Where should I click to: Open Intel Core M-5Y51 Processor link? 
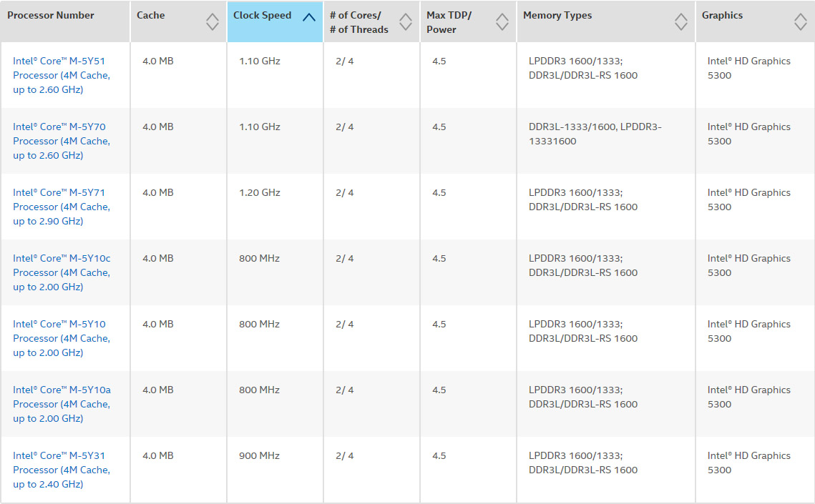point(62,75)
